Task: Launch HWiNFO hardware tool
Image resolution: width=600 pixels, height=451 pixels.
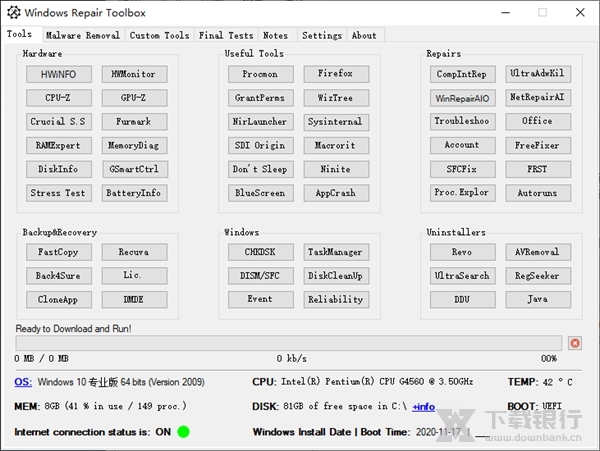Action: coord(59,74)
